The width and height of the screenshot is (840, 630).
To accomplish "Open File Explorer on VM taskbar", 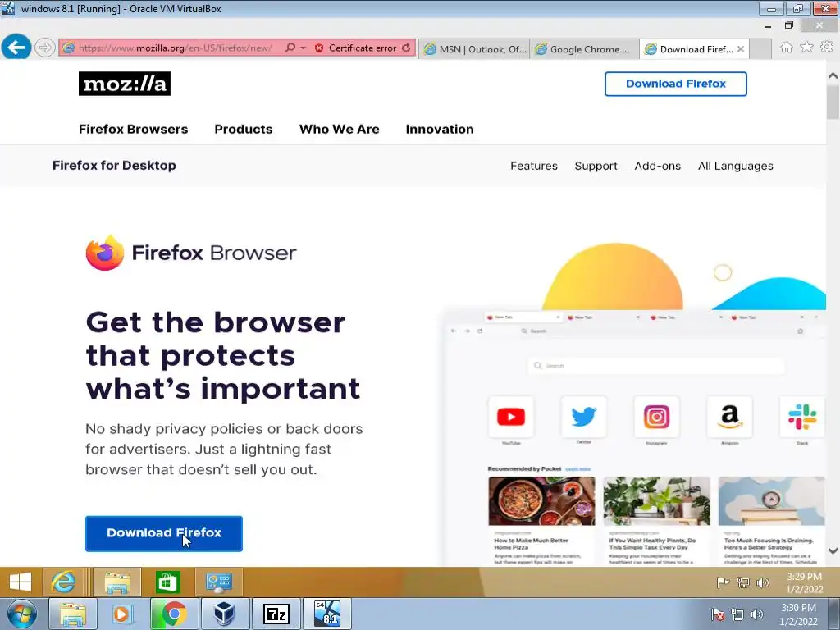I will pos(117,582).
